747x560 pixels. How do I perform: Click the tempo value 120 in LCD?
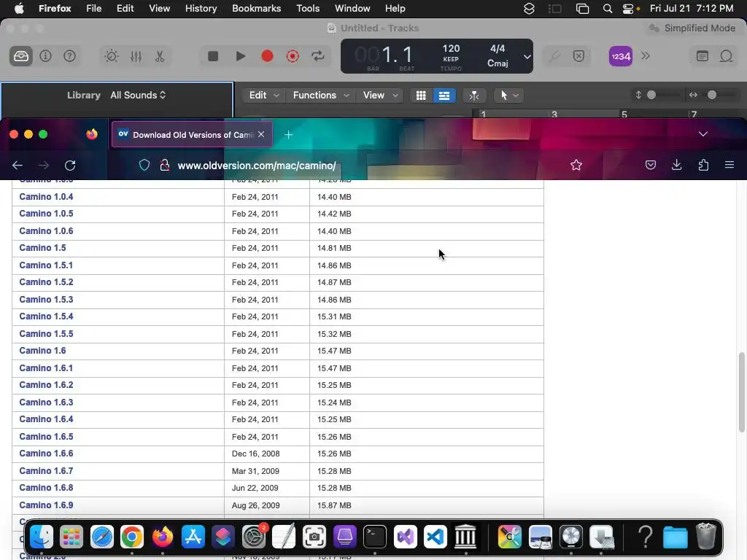(451, 48)
